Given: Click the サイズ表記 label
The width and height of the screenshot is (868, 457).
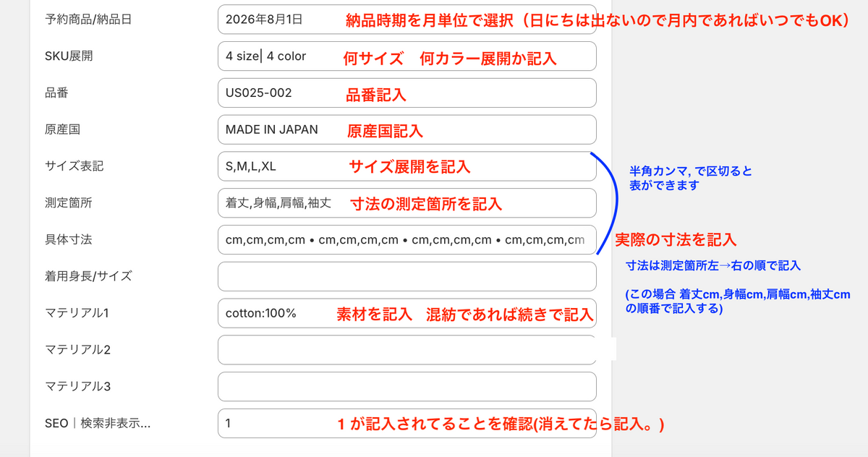Looking at the screenshot, I should point(74,166).
